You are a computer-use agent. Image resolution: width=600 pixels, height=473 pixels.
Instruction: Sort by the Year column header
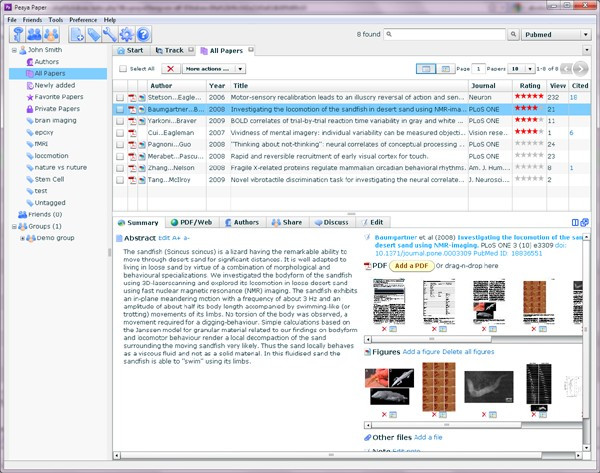click(217, 86)
